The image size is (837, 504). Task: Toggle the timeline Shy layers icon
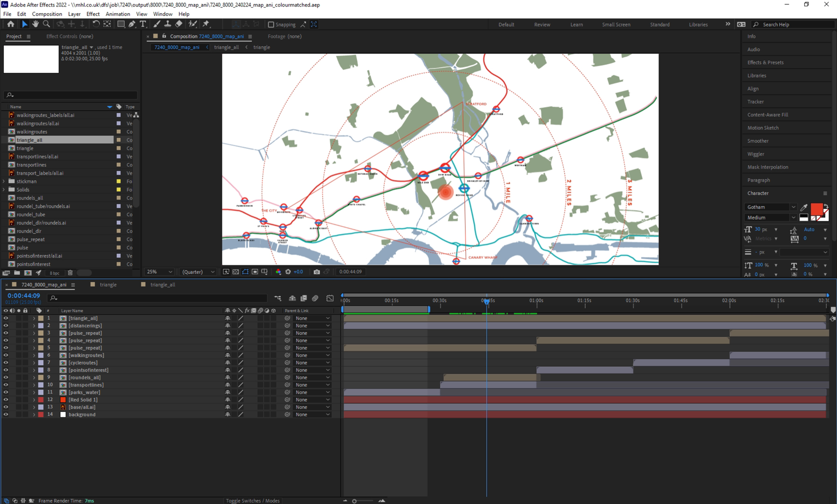coord(292,298)
